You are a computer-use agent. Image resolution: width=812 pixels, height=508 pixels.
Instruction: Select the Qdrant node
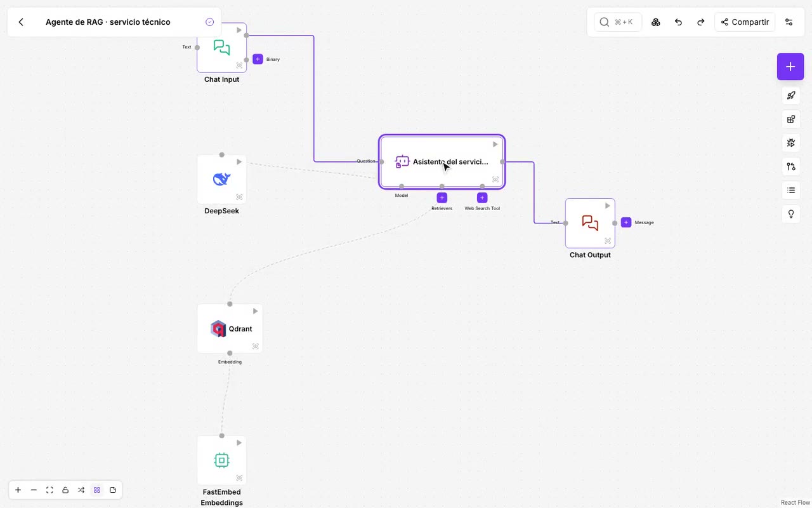(x=230, y=328)
